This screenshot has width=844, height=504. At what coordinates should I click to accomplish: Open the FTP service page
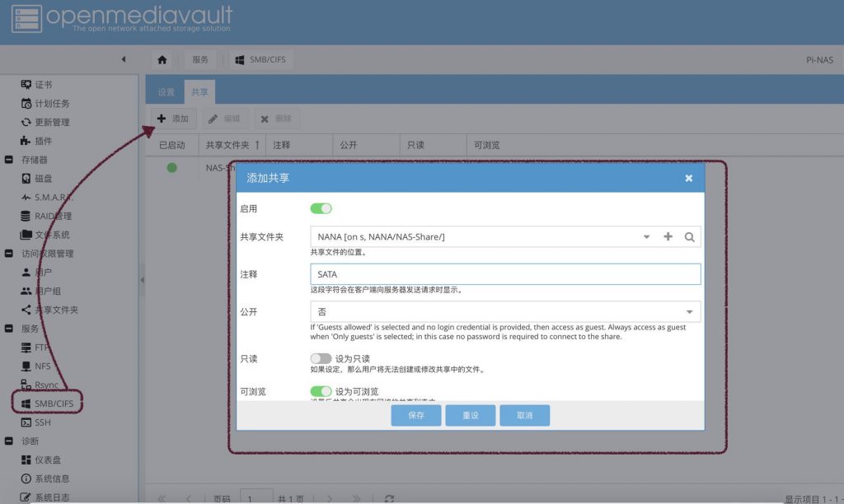pos(35,348)
